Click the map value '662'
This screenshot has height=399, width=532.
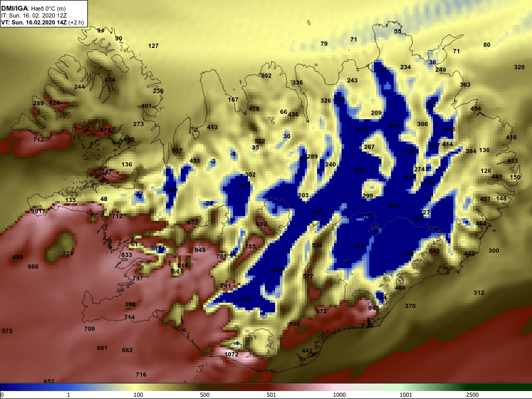point(127,350)
